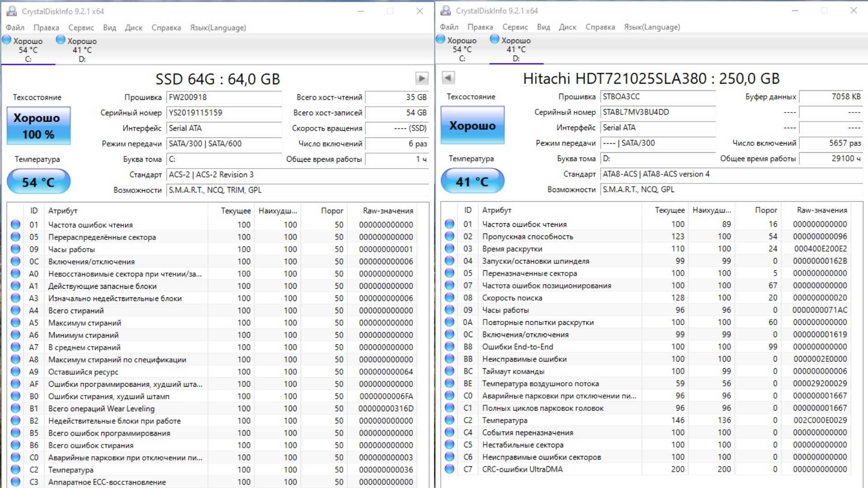868x488 pixels.
Task: Click status icon for Переназначенные сектора row
Action: 449,273
